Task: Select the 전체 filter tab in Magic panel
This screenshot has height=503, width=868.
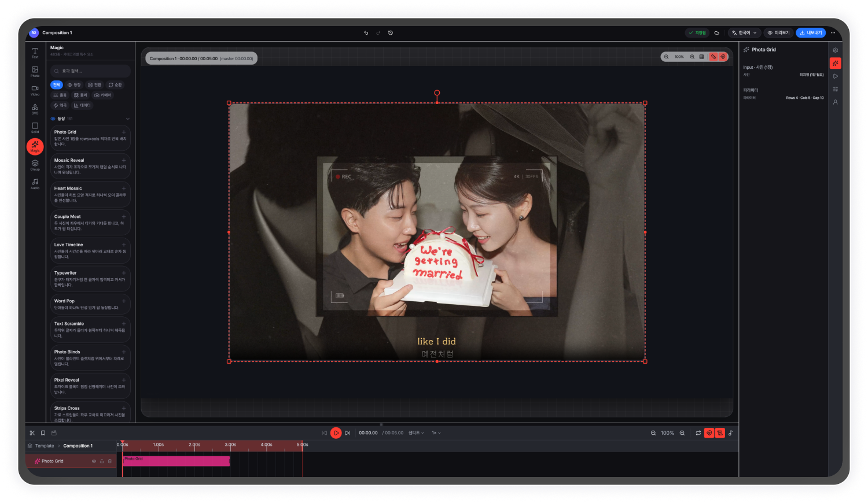Action: pos(56,85)
